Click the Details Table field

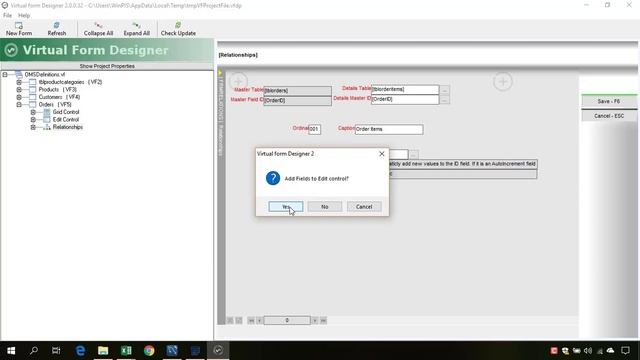[405, 89]
